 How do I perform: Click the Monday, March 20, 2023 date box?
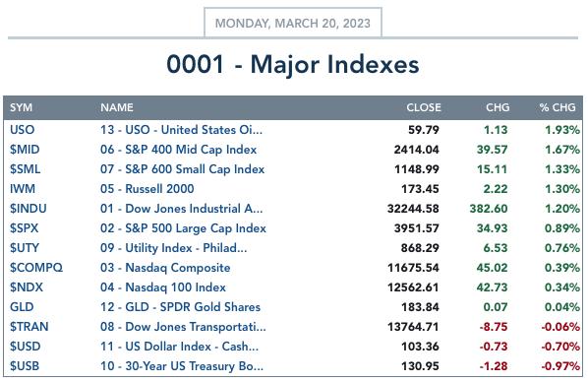[293, 23]
